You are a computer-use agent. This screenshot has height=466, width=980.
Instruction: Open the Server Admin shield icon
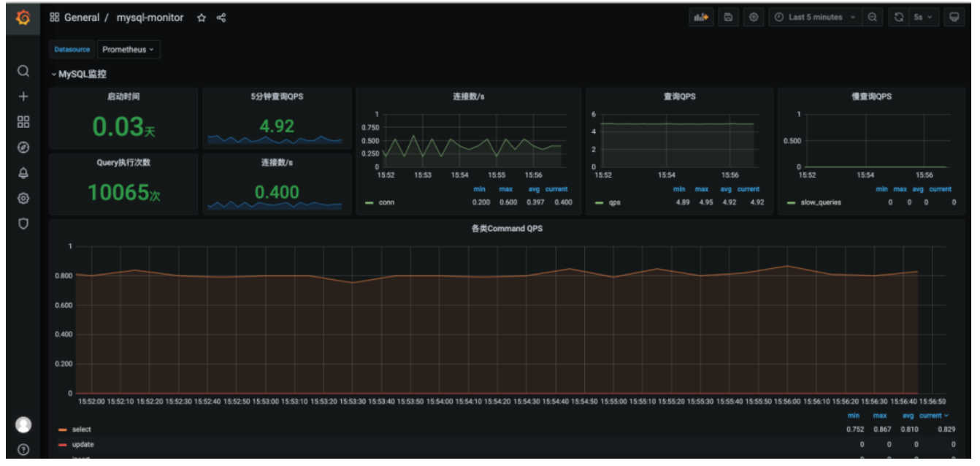(23, 224)
